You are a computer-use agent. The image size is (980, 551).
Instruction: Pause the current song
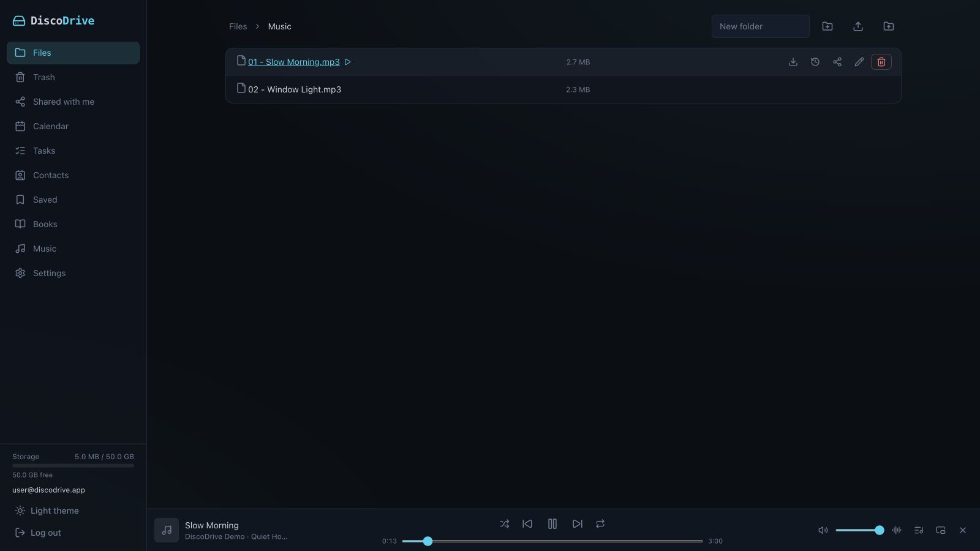tap(552, 523)
